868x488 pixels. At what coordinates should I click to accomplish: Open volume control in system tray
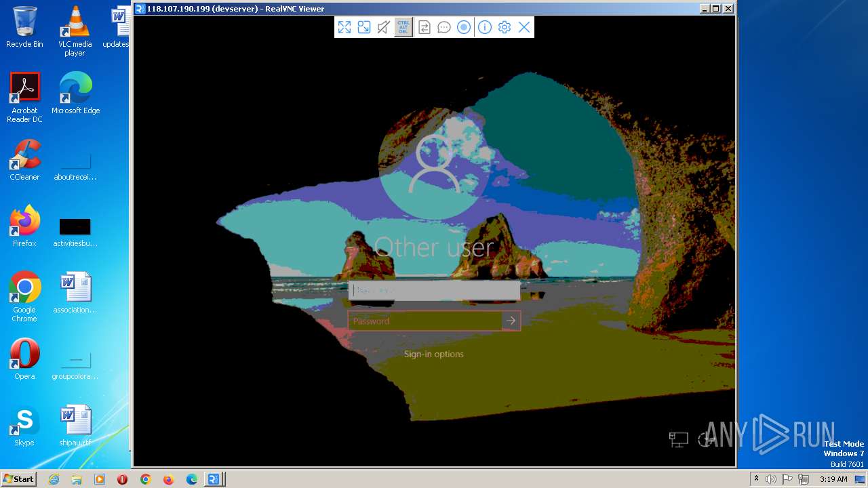click(x=771, y=479)
